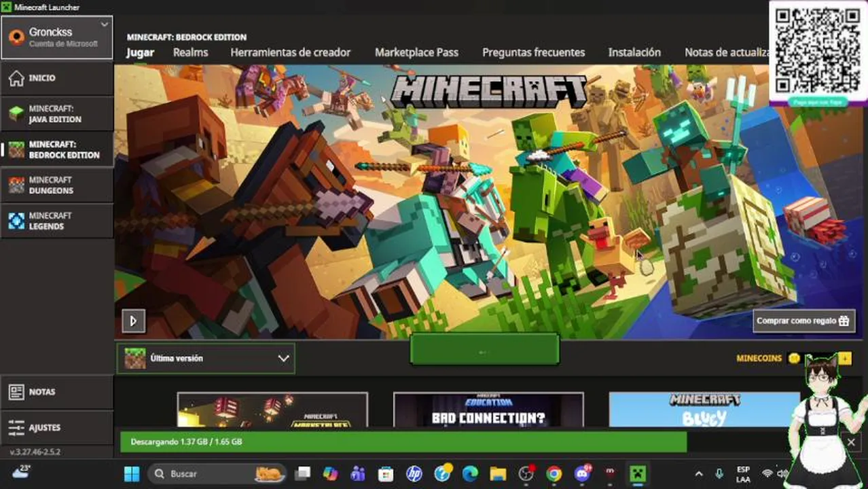The height and width of the screenshot is (489, 868).
Task: Open the Wi-Fi network tray icon
Action: (767, 473)
